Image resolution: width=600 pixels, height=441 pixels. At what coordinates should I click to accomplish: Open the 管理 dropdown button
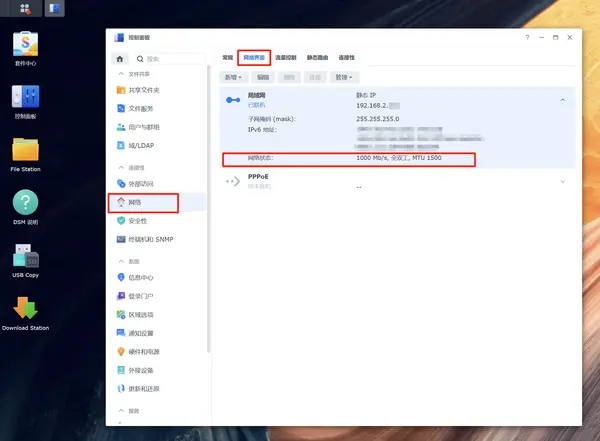tap(344, 77)
